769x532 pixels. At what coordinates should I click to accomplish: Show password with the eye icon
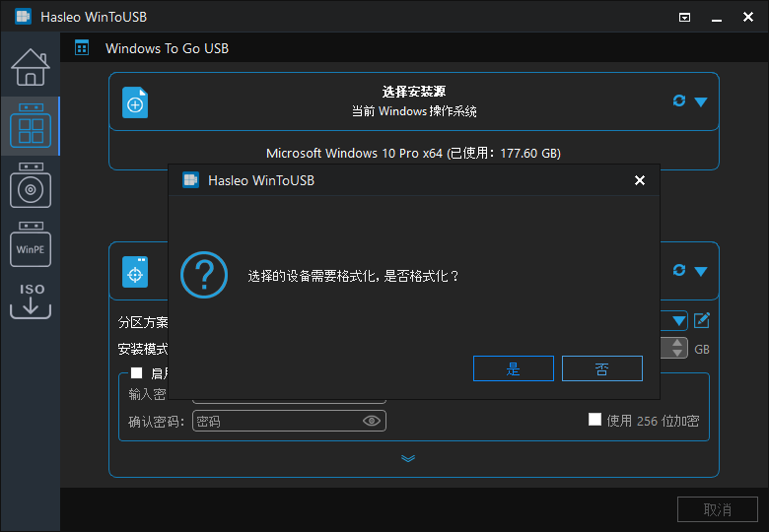click(x=372, y=421)
